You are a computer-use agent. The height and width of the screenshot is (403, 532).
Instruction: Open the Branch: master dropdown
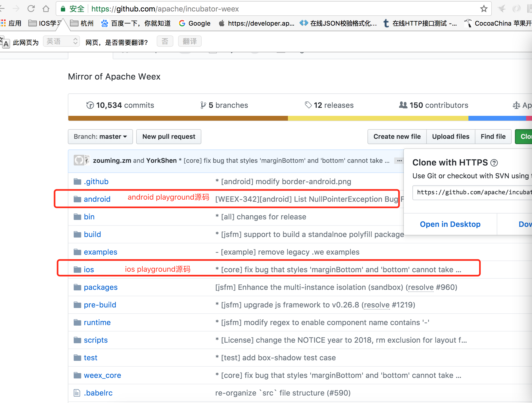(x=100, y=137)
